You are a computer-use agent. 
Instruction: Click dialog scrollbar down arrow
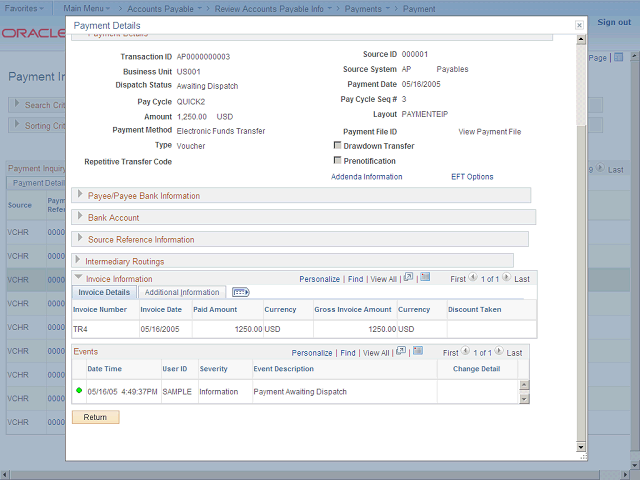tap(581, 447)
